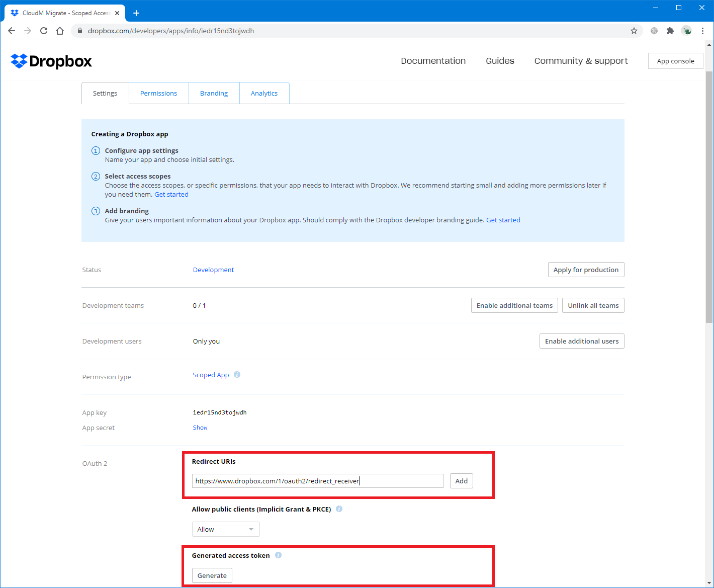Open the Chrome three-dot menu
This screenshot has height=588, width=714.
click(x=702, y=31)
